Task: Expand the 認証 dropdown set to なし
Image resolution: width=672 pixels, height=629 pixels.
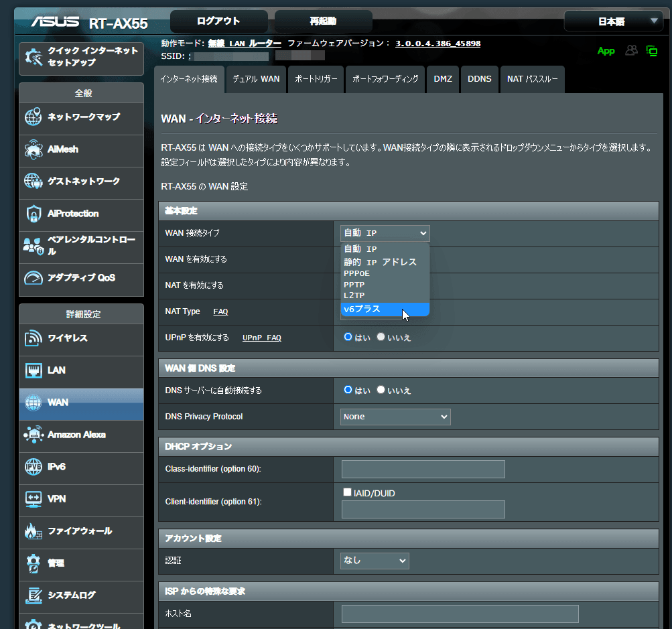Action: tap(375, 560)
